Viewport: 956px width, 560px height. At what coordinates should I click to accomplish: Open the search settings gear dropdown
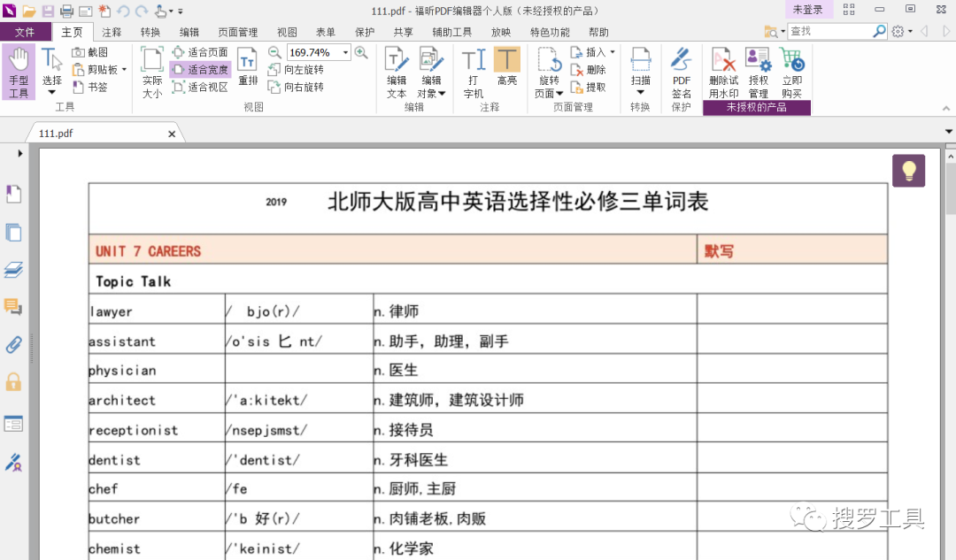902,31
